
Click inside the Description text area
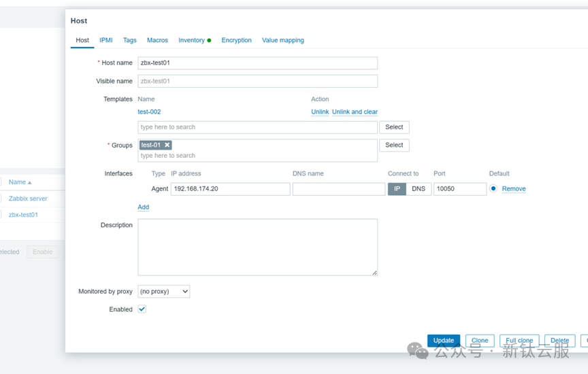click(x=258, y=248)
